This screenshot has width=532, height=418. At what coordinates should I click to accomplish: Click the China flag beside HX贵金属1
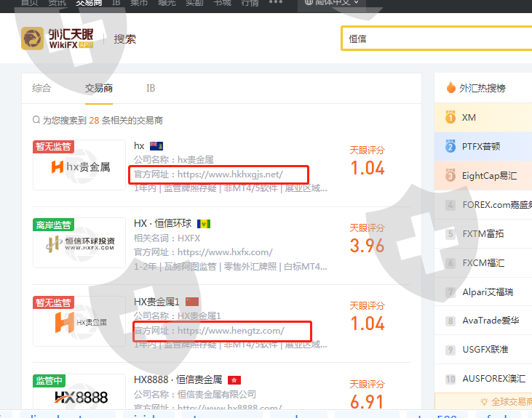(x=192, y=302)
